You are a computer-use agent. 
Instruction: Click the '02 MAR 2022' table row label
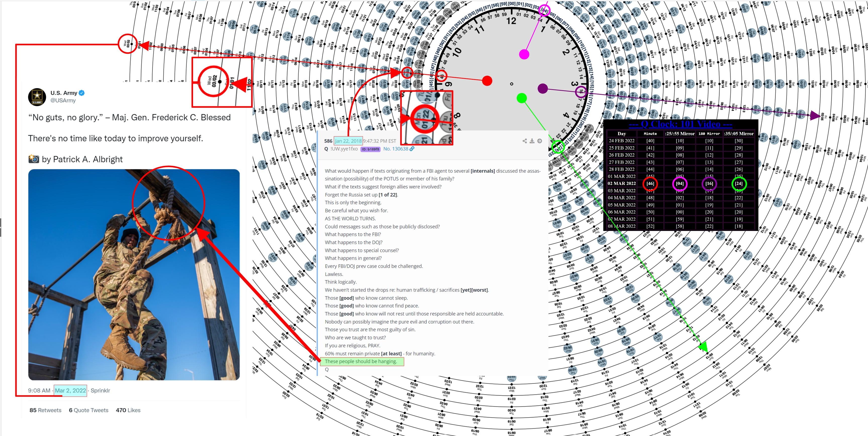click(x=622, y=183)
